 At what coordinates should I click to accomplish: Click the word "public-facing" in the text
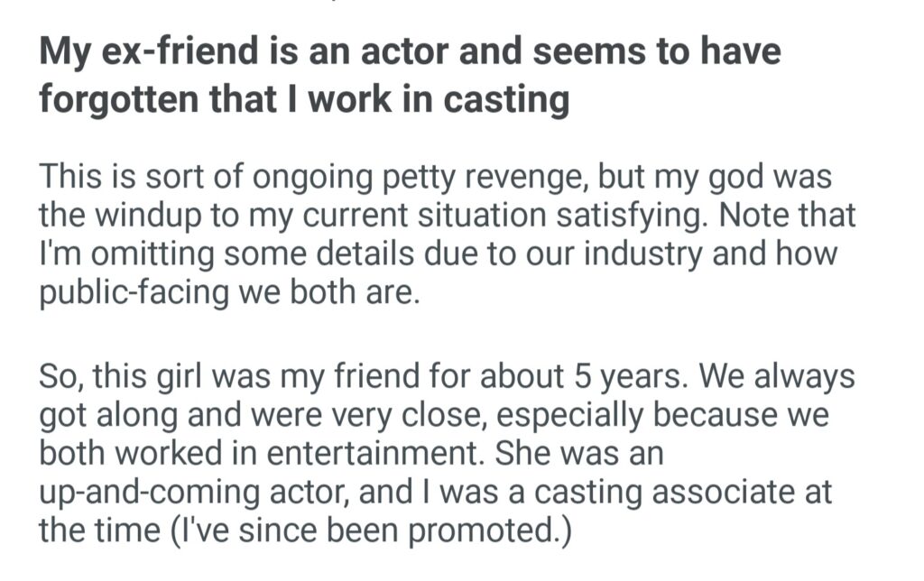point(130,293)
